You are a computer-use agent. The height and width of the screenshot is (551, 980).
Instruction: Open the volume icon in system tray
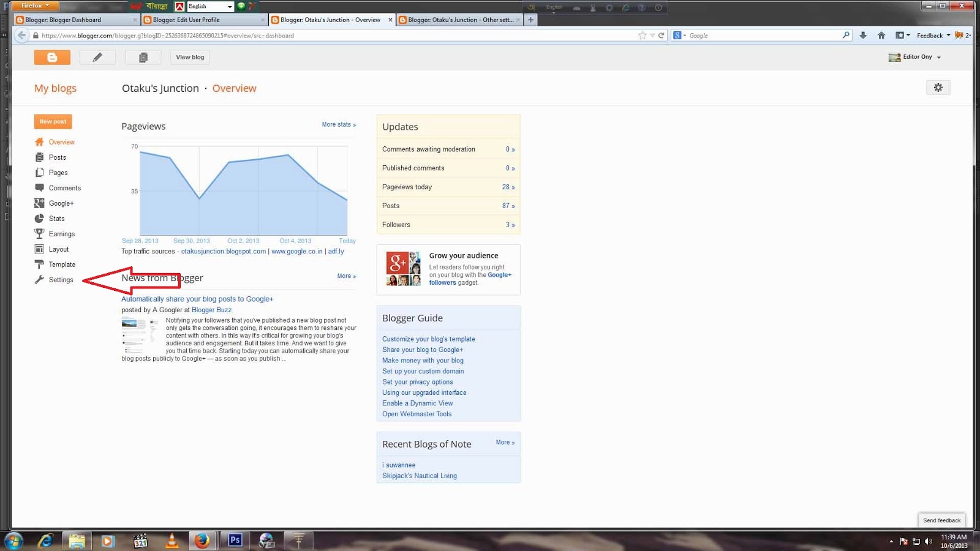929,541
